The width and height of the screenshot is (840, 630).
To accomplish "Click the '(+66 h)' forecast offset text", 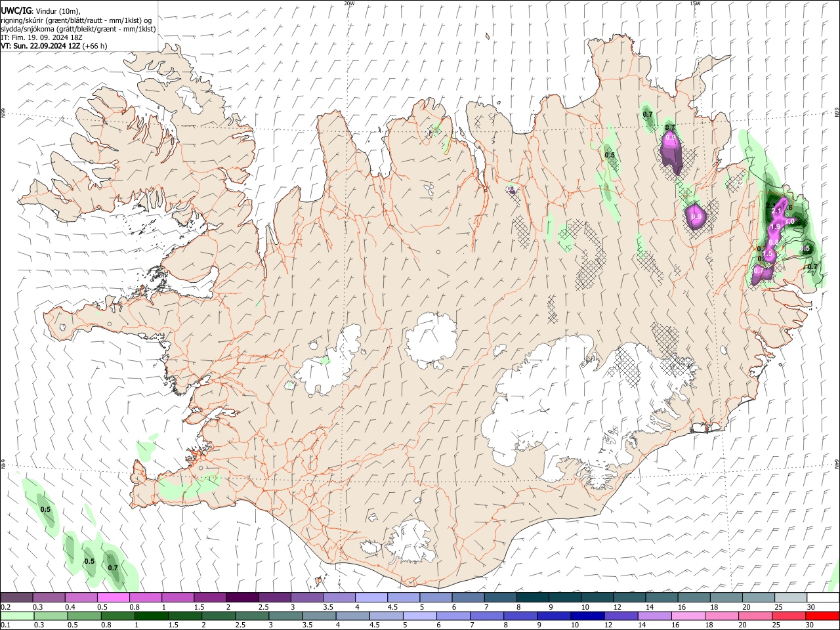I will 95,46.
